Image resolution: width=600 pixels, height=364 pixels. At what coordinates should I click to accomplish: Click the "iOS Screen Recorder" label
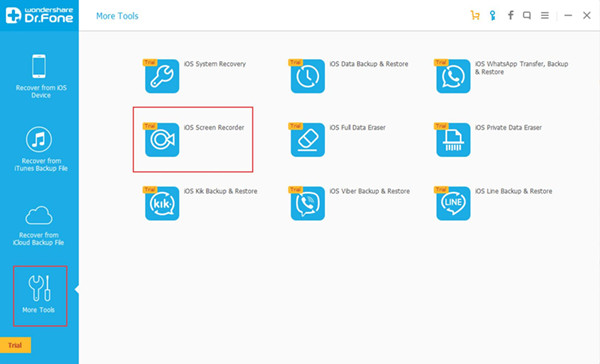(x=214, y=127)
